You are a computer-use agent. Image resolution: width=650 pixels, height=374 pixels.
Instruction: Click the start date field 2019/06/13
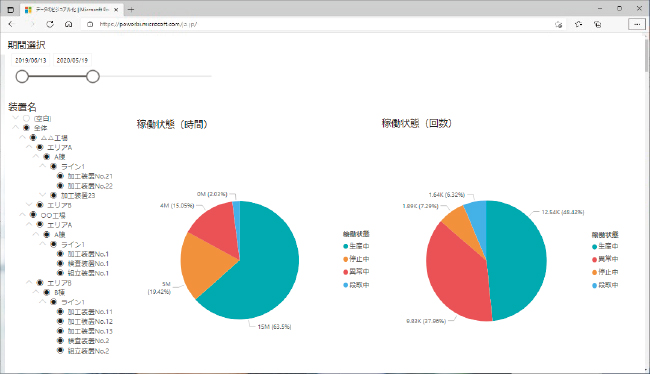tap(31, 61)
